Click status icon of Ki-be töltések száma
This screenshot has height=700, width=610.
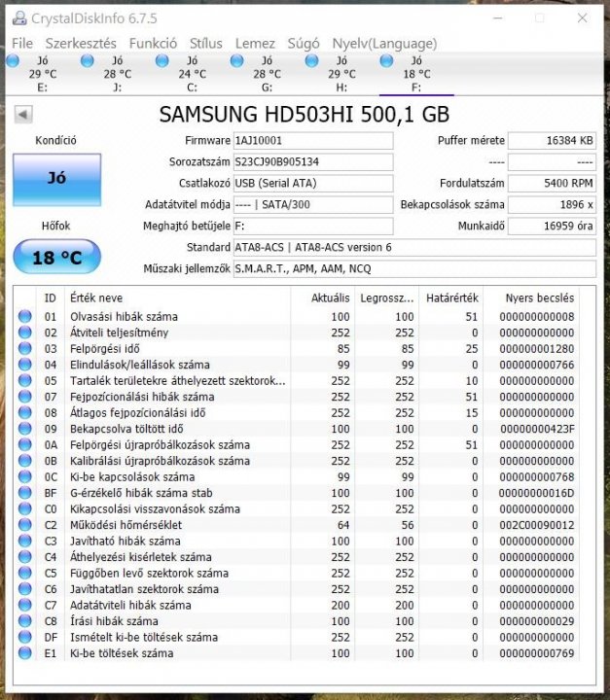point(25,653)
